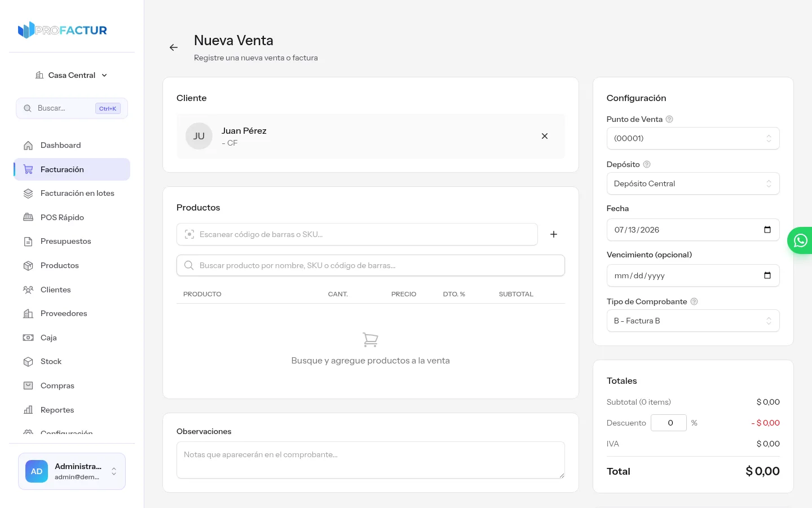The image size is (812, 508).
Task: Go to Proveedores page
Action: (x=72, y=313)
